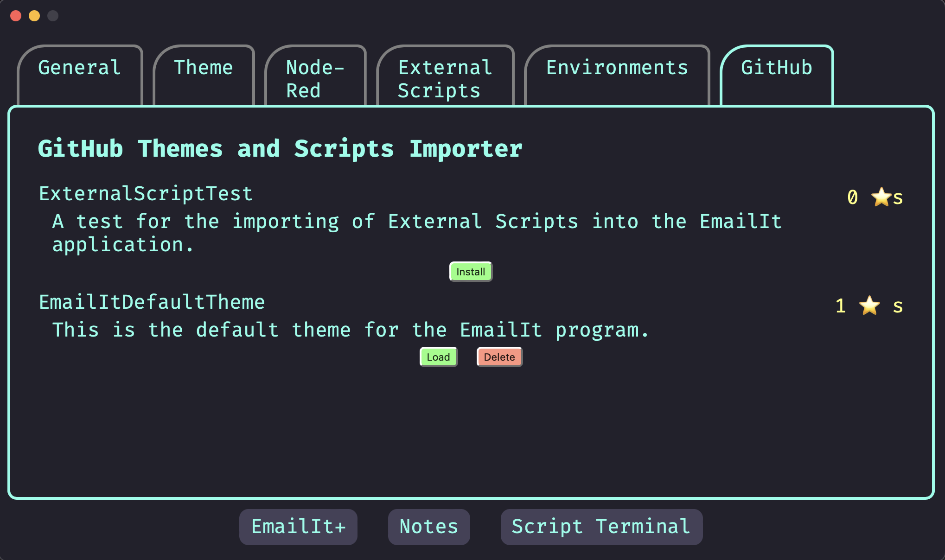Launch the Script Terminal
Screen dimensions: 945x560
pos(601,527)
